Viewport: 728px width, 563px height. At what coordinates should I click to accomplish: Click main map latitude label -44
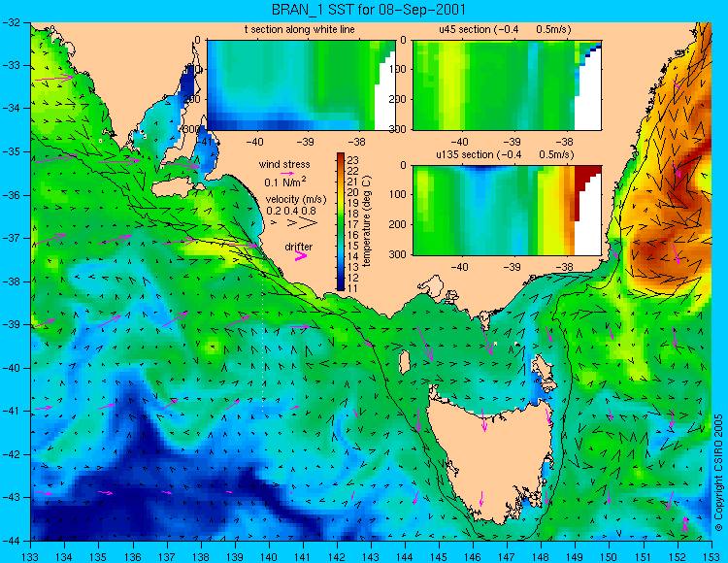point(11,541)
